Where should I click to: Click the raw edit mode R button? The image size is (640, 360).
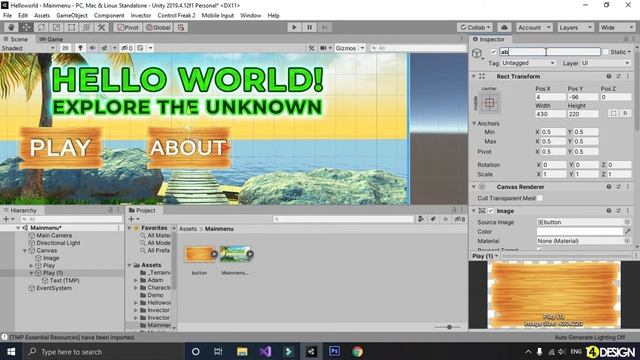pos(625,113)
